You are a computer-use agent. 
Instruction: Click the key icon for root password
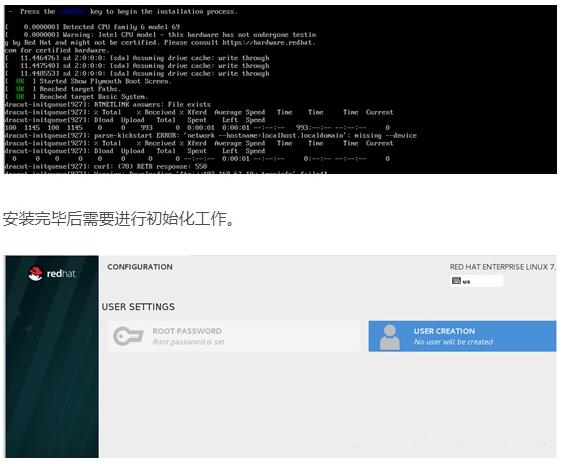click(x=128, y=336)
